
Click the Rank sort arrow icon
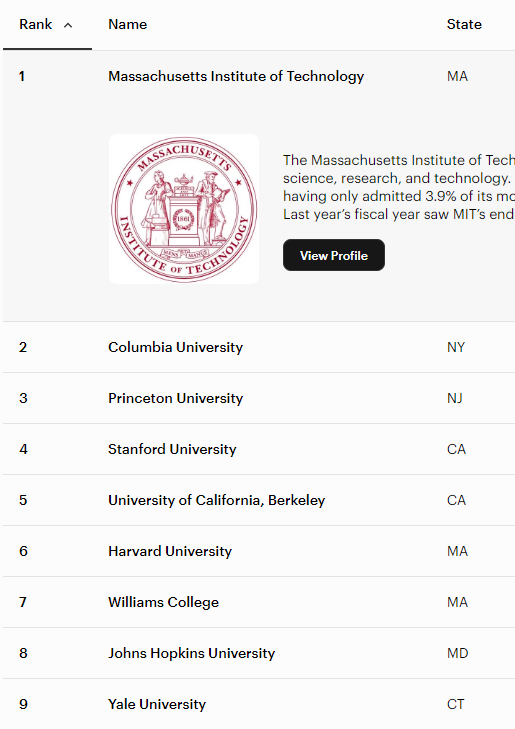pos(68,26)
